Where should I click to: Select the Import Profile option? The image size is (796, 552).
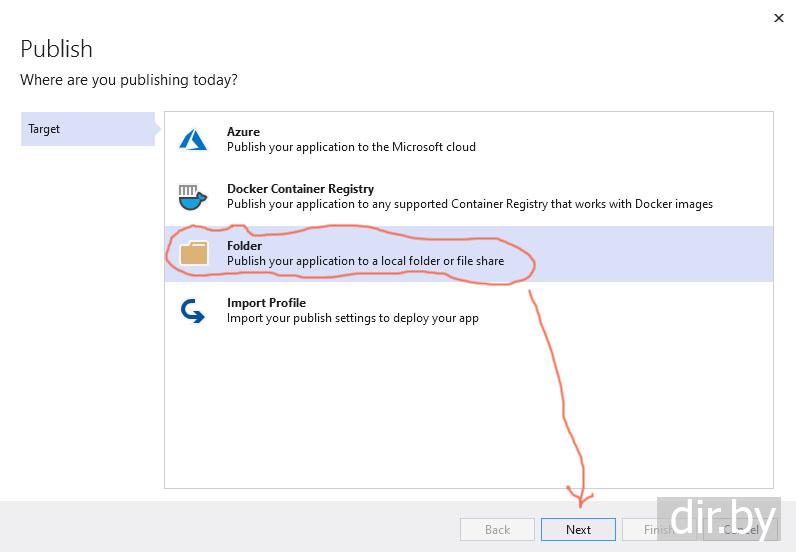point(469,310)
